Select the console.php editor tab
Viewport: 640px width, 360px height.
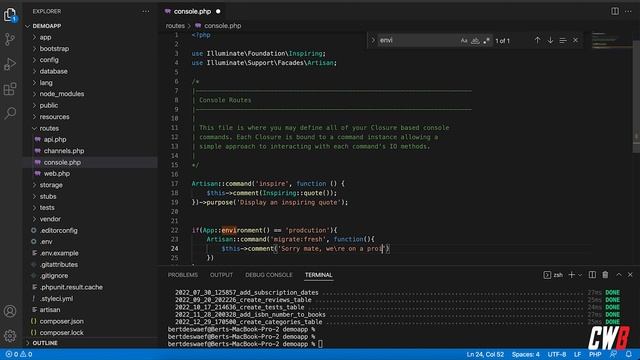pos(192,11)
